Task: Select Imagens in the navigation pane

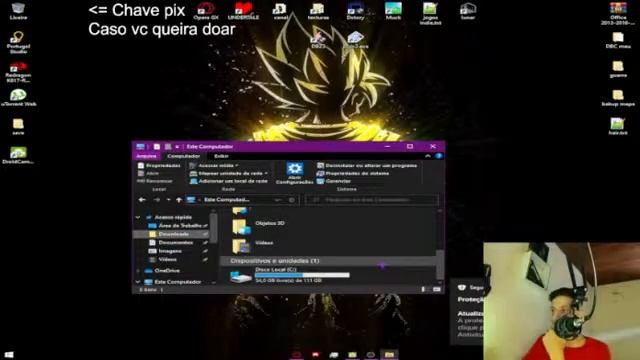Action: click(x=170, y=251)
